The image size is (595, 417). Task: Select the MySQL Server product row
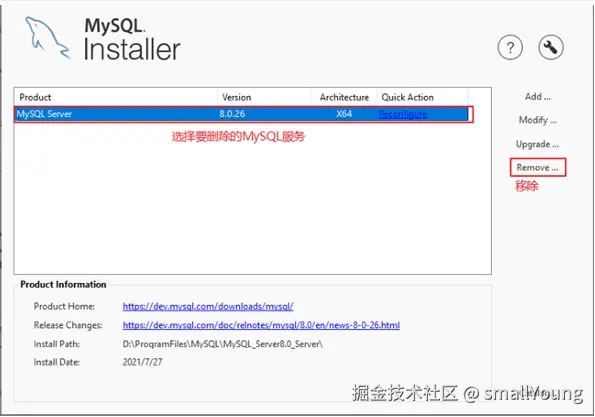point(241,114)
